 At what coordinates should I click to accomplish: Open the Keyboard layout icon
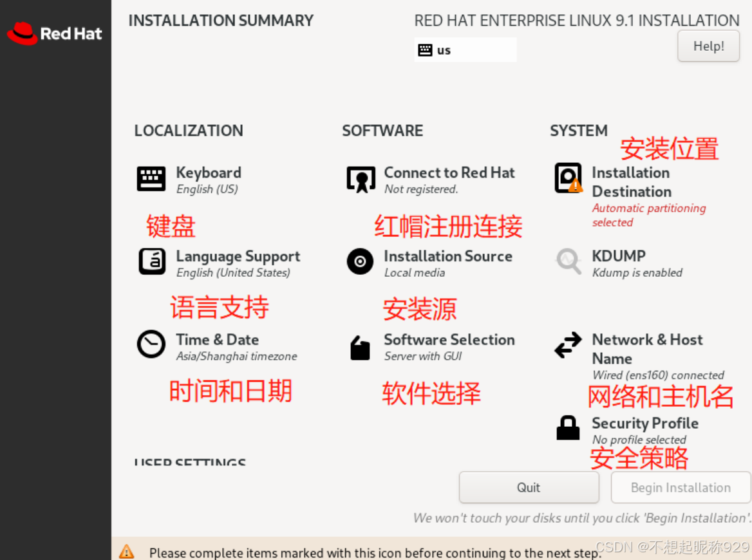[x=151, y=179]
